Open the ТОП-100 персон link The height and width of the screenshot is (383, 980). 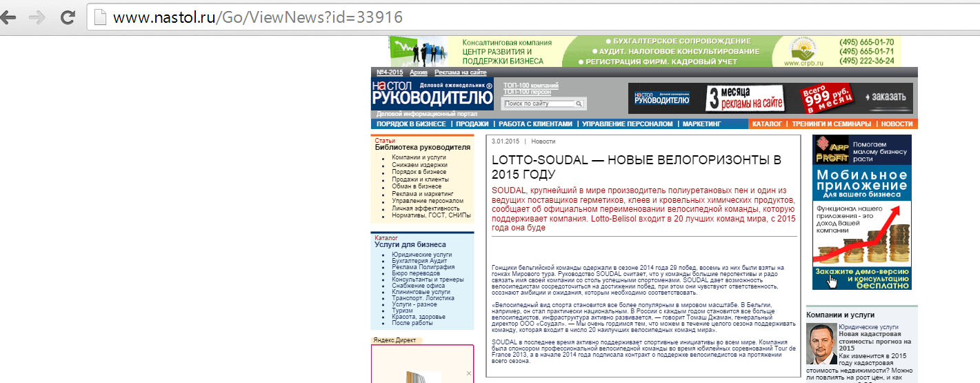[527, 92]
